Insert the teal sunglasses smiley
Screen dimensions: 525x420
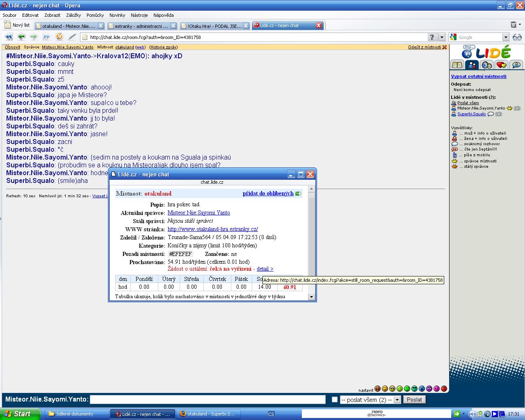pyautogui.click(x=414, y=388)
